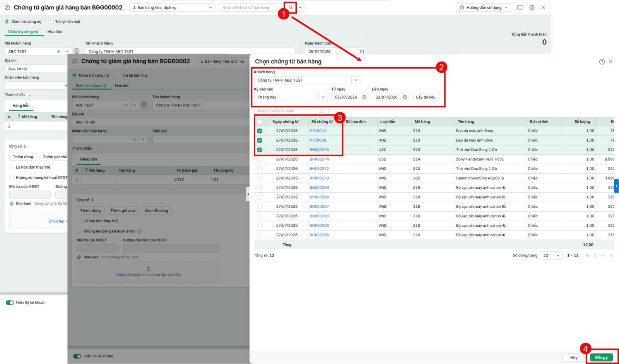Open the settings gear in the rearmost window
Screen dimensions: 619x364
click(x=532, y=7)
